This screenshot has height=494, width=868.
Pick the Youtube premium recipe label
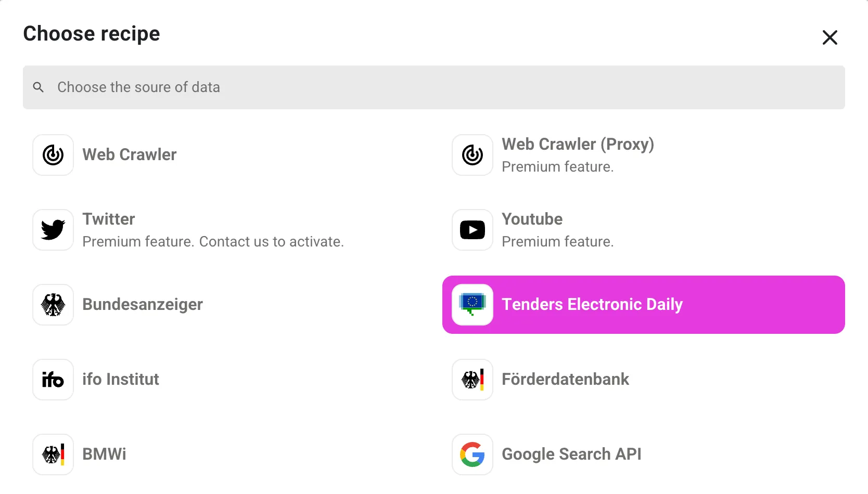(532, 219)
